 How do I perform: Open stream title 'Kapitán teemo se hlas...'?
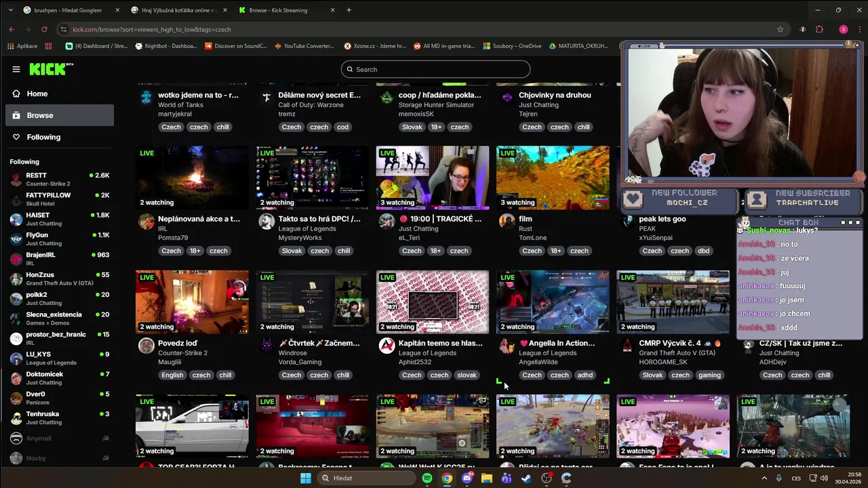[x=441, y=343]
